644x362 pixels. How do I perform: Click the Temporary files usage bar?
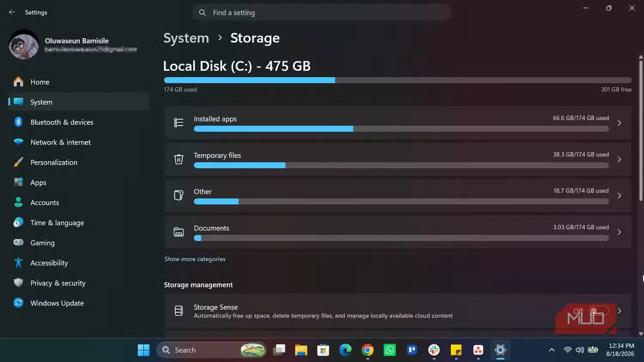pyautogui.click(x=401, y=165)
